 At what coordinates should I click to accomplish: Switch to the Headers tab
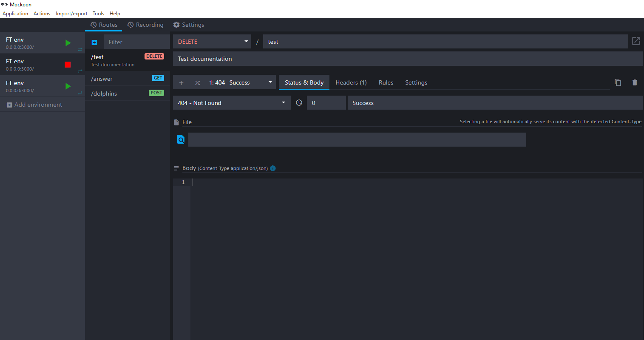(x=351, y=82)
